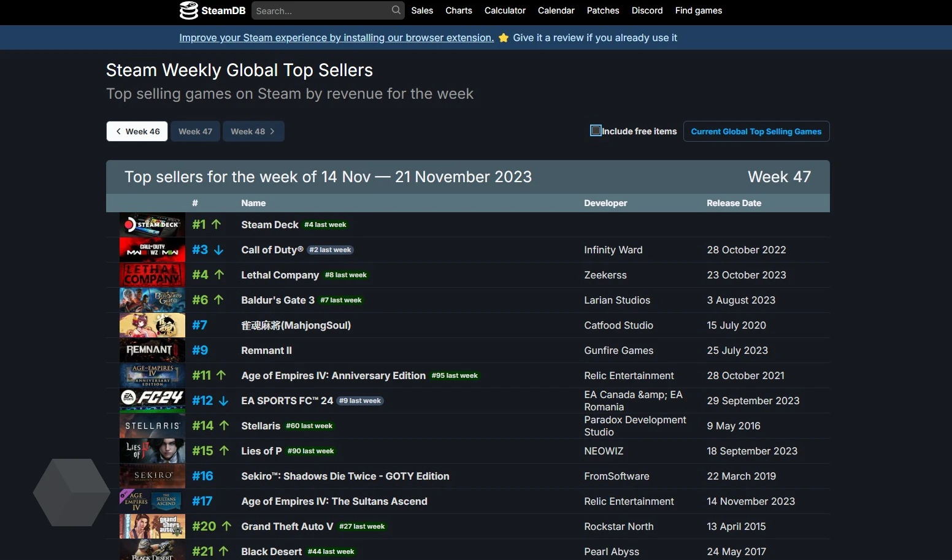Click the #60 last week badge
Image resolution: width=952 pixels, height=560 pixels.
pyautogui.click(x=309, y=426)
